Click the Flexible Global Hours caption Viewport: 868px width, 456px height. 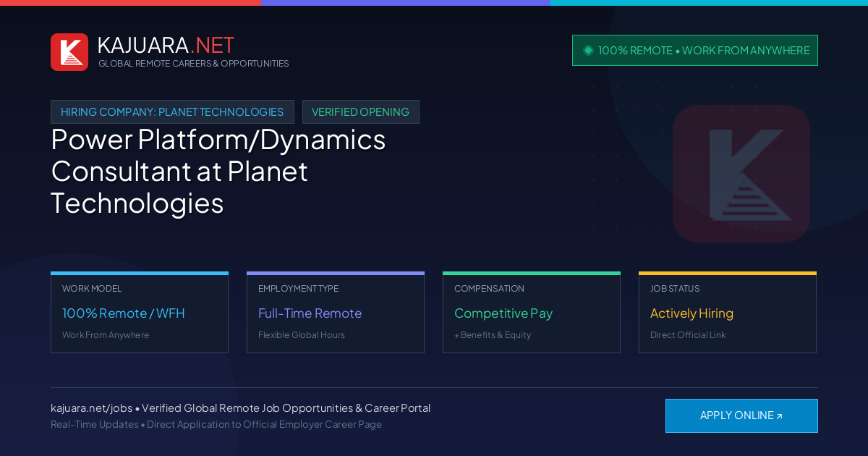point(302,335)
